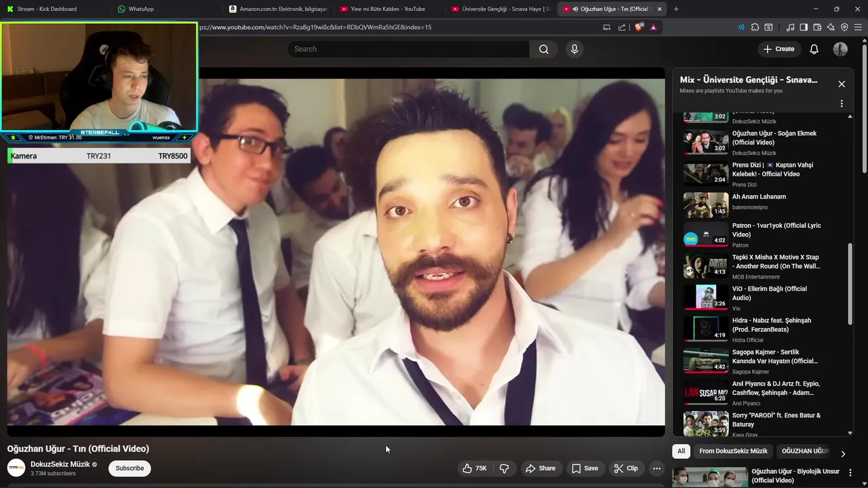This screenshot has height=488, width=868.
Task: Open more actions three-dot menu under video
Action: (656, 468)
